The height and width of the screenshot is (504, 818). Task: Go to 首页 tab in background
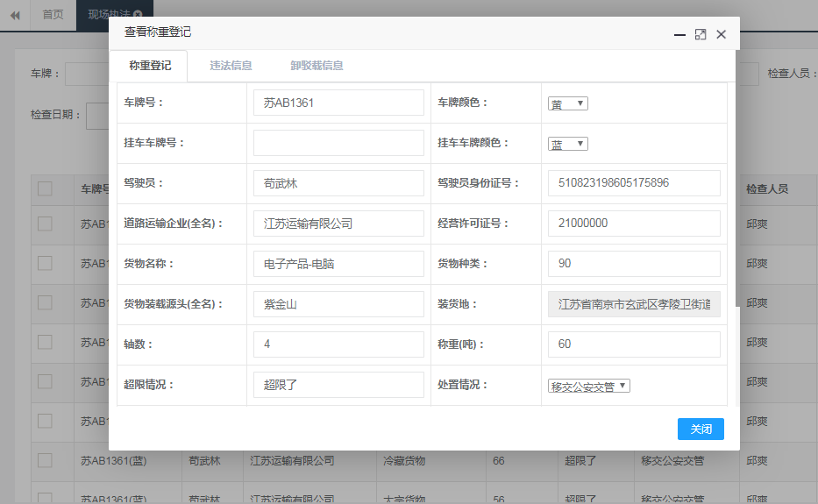point(53,15)
